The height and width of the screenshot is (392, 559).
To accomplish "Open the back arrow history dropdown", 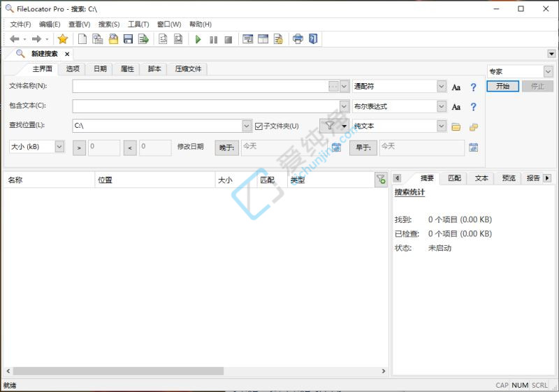I will 24,39.
